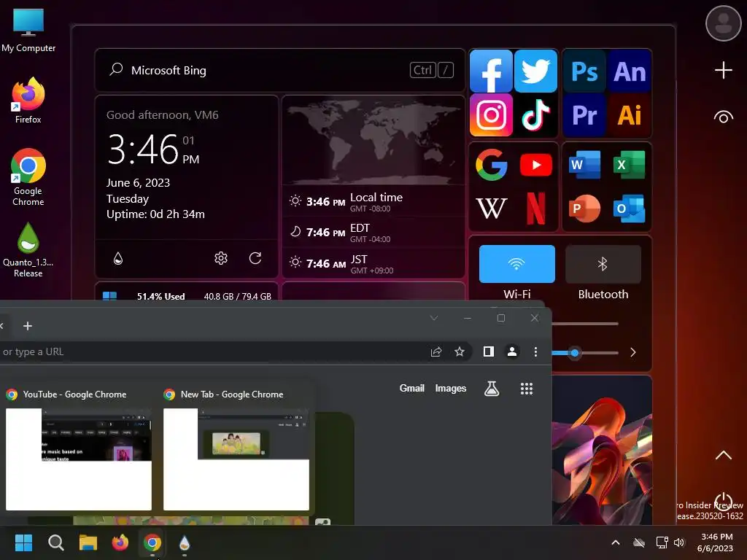Click the abstract wallpaper thumbnail widget
The height and width of the screenshot is (560, 747).
[x=602, y=451]
